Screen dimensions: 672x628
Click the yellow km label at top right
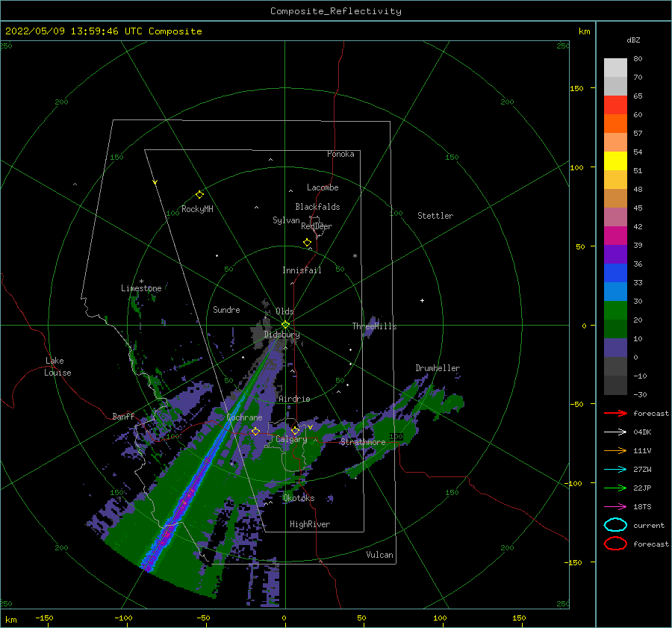584,31
